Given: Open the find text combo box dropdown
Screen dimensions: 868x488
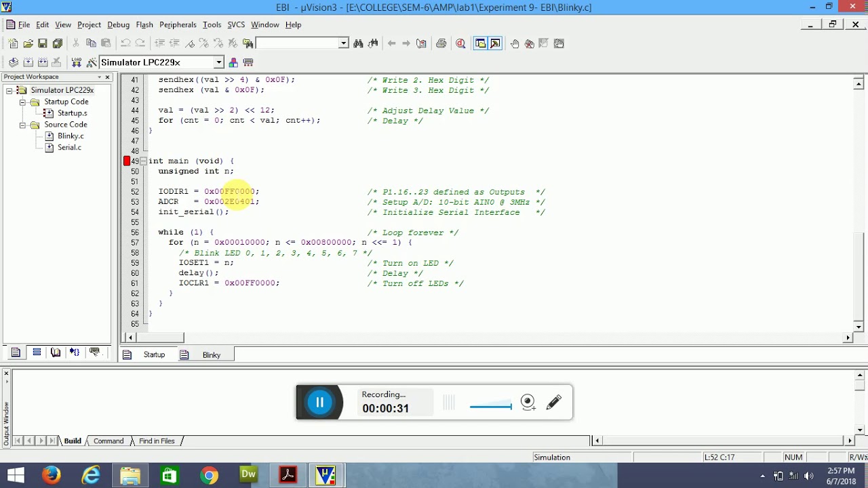Looking at the screenshot, I should pos(343,43).
